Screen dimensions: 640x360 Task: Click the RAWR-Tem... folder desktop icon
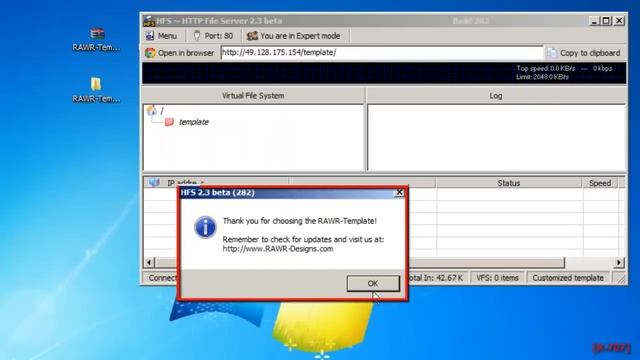pyautogui.click(x=96, y=90)
